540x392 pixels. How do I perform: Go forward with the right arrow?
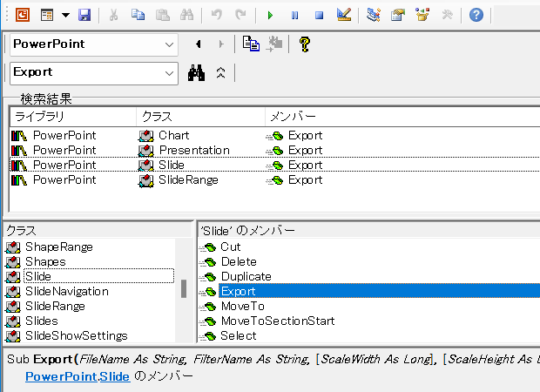(221, 44)
